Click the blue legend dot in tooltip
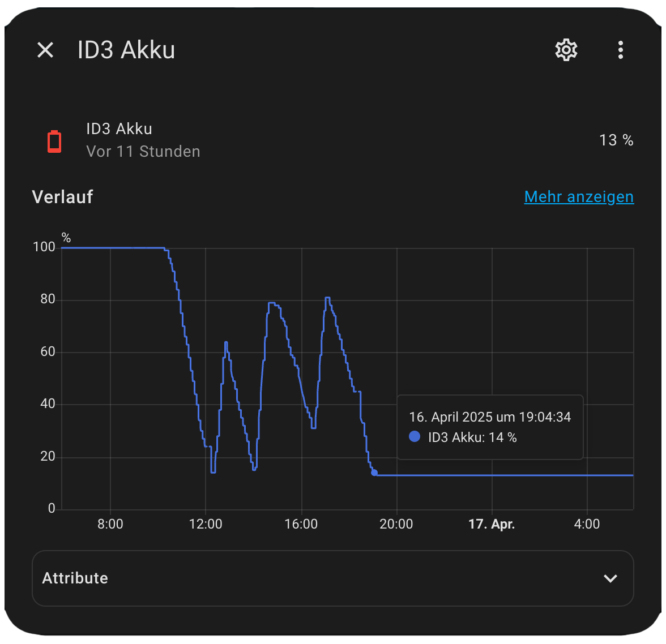The height and width of the screenshot is (644, 666). pyautogui.click(x=415, y=436)
